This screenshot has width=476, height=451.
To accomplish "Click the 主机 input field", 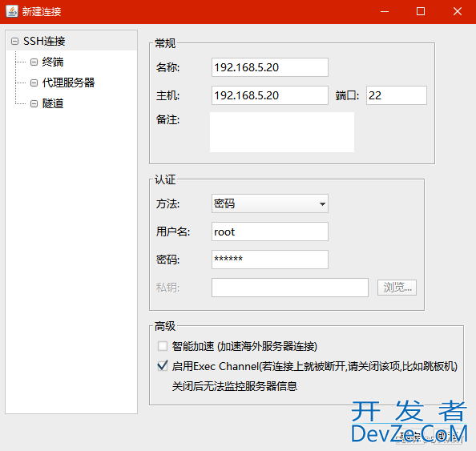I will point(270,95).
